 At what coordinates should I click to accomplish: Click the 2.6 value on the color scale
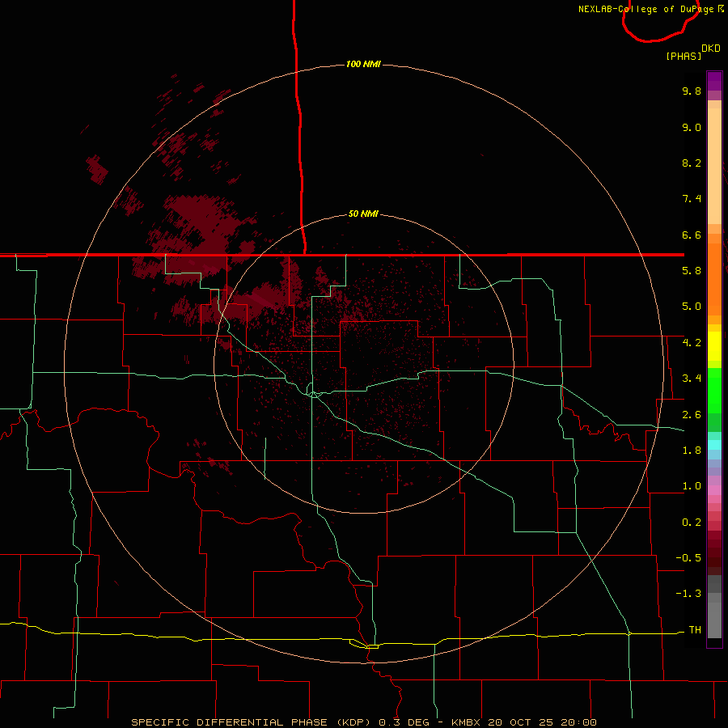click(x=692, y=415)
